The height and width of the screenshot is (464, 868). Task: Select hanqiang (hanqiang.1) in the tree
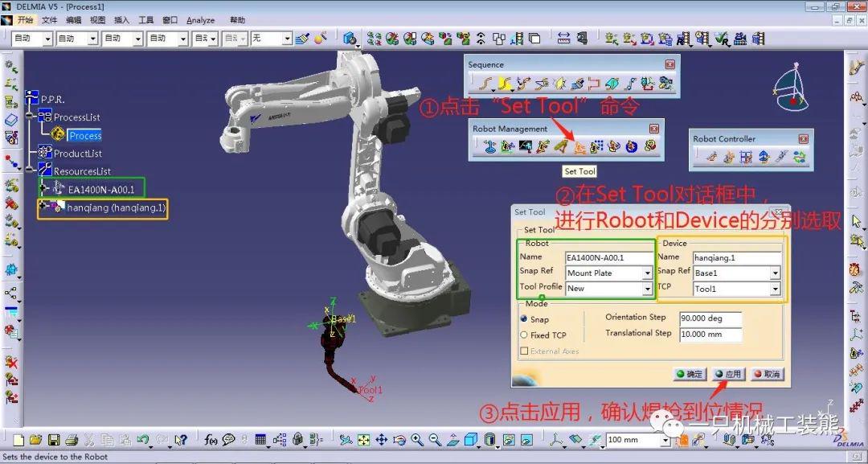117,208
